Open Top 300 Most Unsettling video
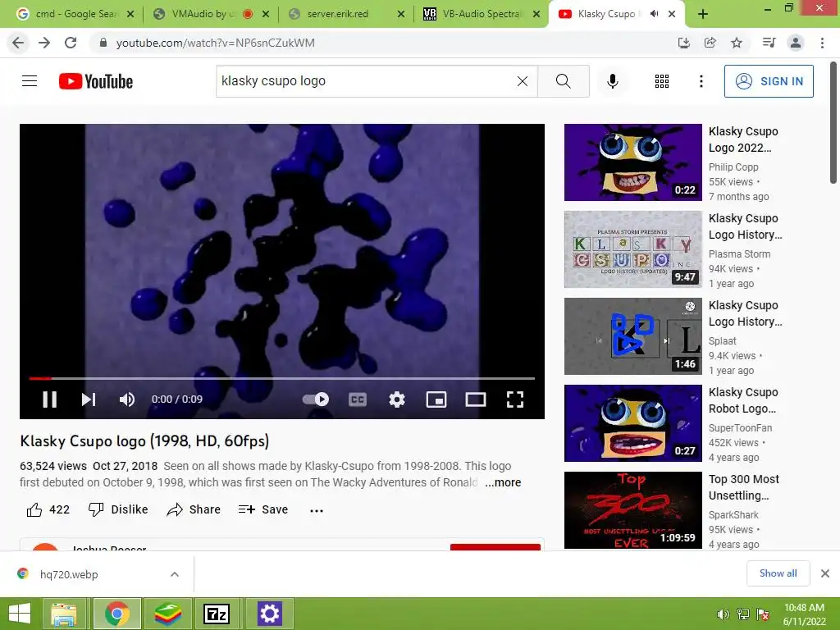 coord(632,510)
